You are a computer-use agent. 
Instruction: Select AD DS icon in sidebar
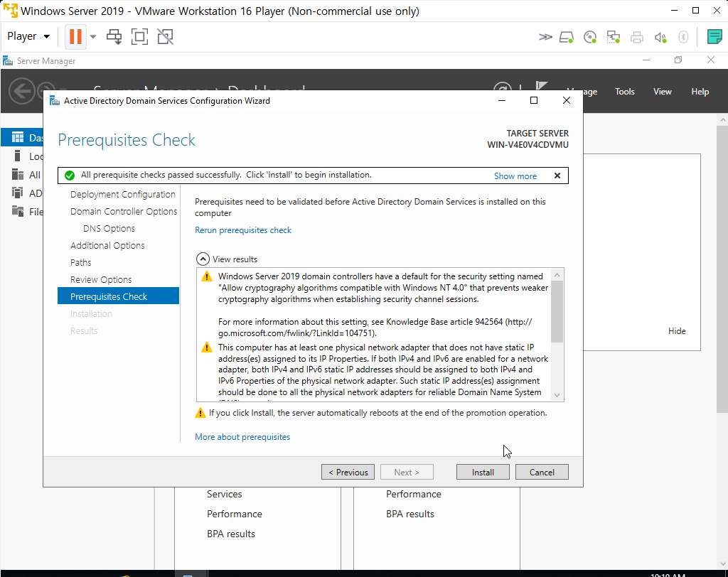point(18,193)
